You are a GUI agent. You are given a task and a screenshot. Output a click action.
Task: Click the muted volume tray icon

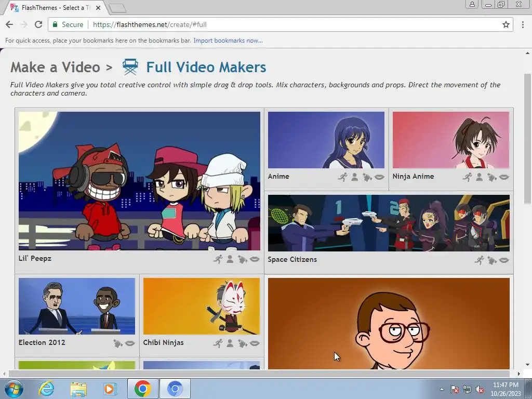480,390
